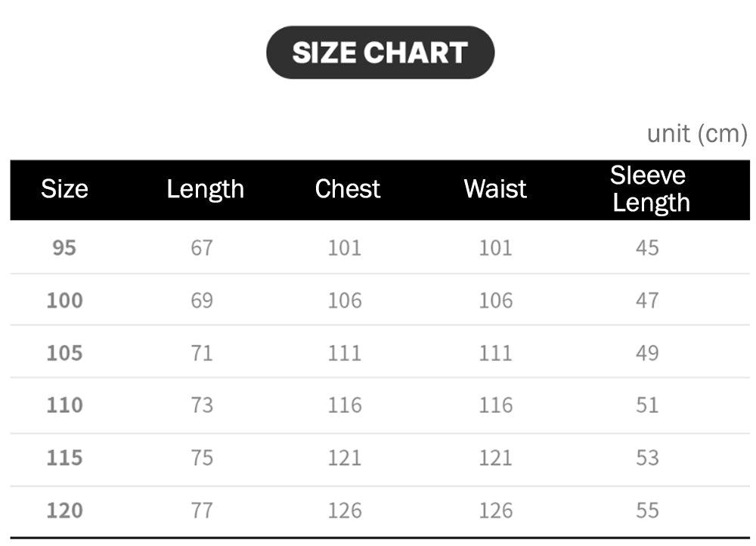Click sleeve length value 55
The width and height of the screenshot is (756, 546).
tap(647, 510)
